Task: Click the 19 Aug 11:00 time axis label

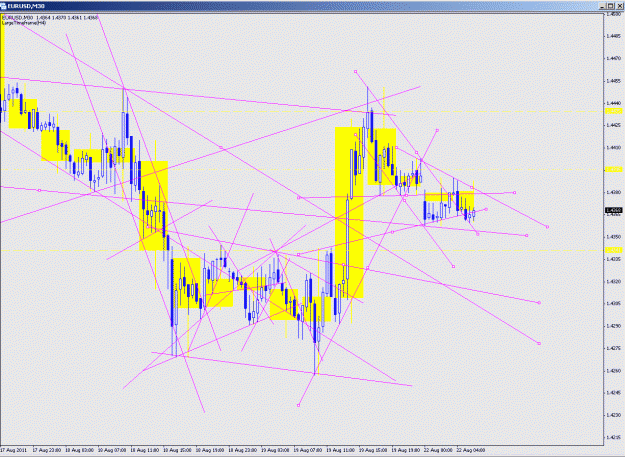Action: pyautogui.click(x=340, y=450)
